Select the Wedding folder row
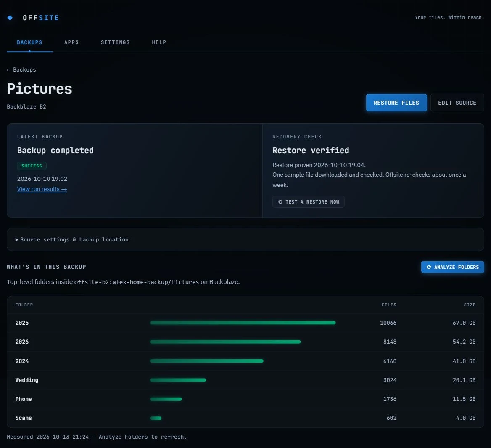Viewport: 491px width, 448px height. point(245,380)
